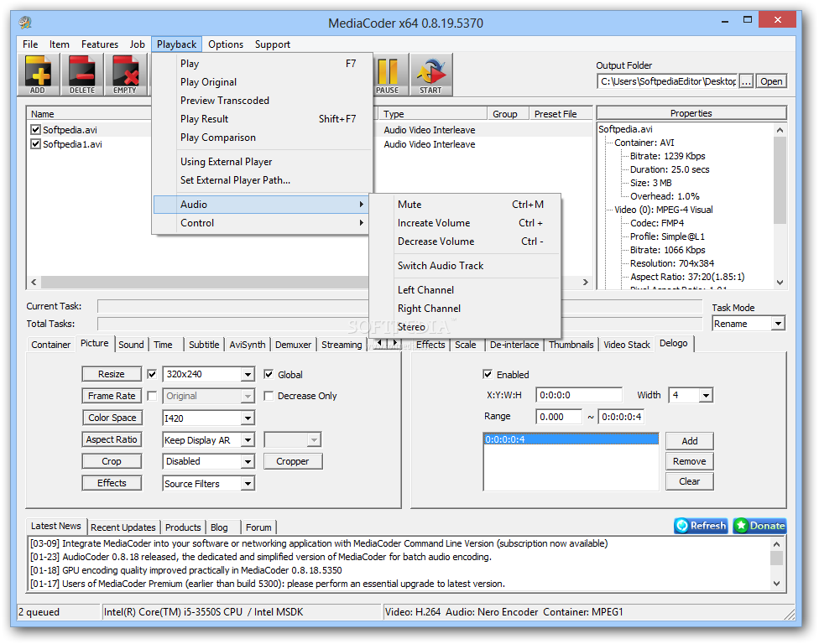Viewport: 819px width, 644px height.
Task: Open the I420 color space dropdown
Action: click(248, 418)
